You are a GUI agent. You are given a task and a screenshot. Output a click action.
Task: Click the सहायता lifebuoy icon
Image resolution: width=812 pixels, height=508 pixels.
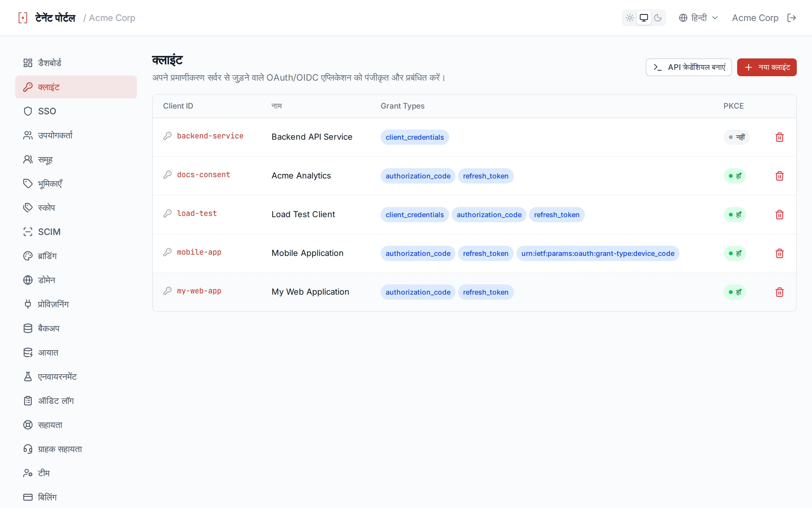coord(28,425)
